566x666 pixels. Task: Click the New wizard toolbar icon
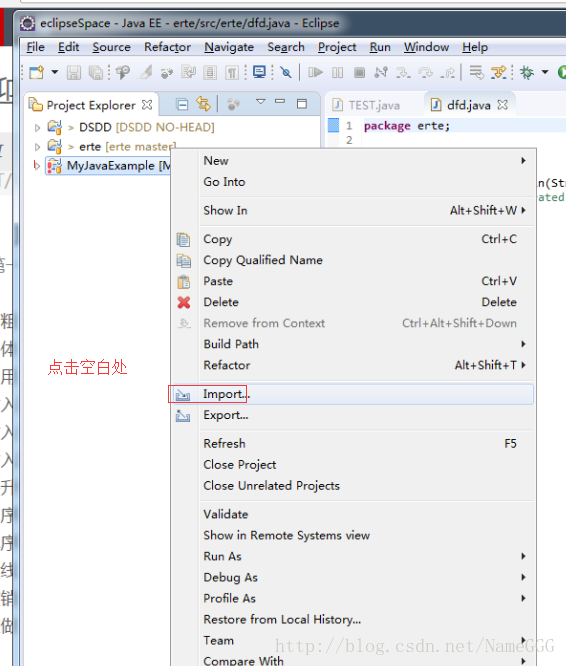coord(37,73)
